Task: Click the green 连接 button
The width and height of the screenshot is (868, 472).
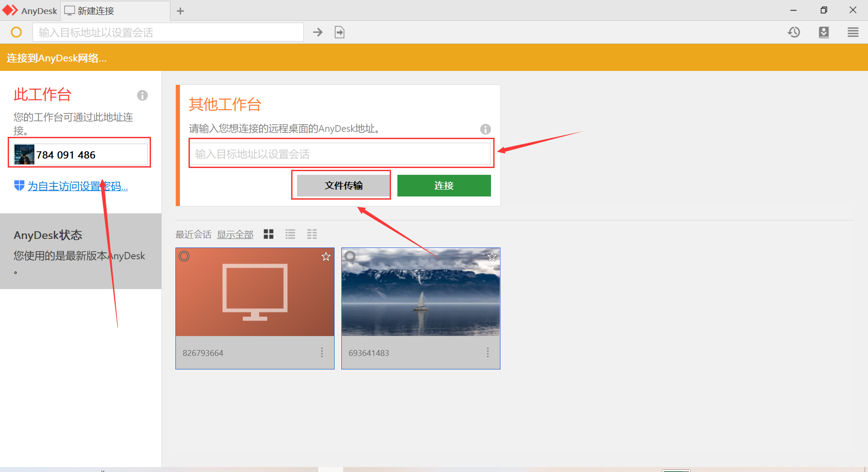Action: click(444, 186)
